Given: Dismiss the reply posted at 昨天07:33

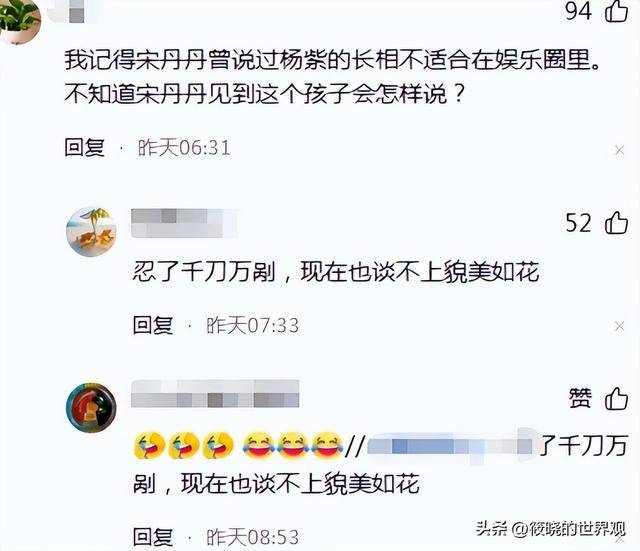Looking at the screenshot, I should click(619, 326).
